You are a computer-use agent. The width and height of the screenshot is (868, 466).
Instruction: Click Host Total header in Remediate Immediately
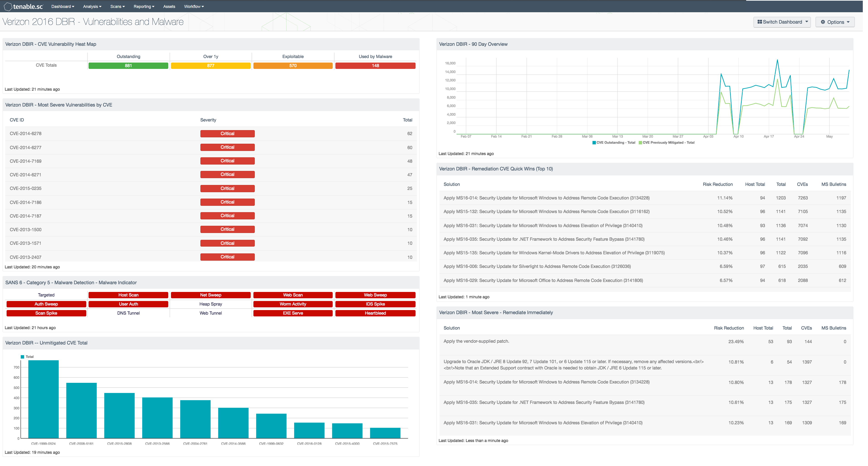[763, 328]
